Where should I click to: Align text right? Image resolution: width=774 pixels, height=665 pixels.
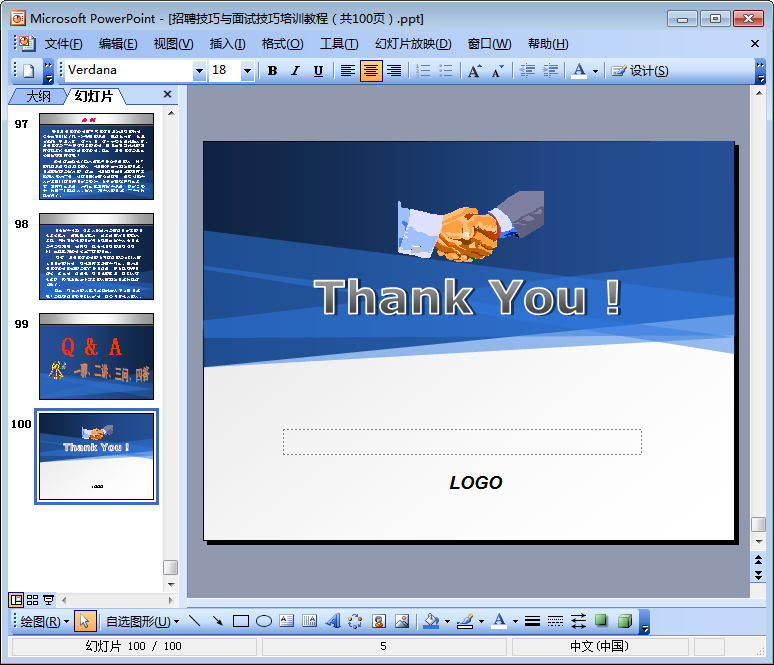coord(394,71)
